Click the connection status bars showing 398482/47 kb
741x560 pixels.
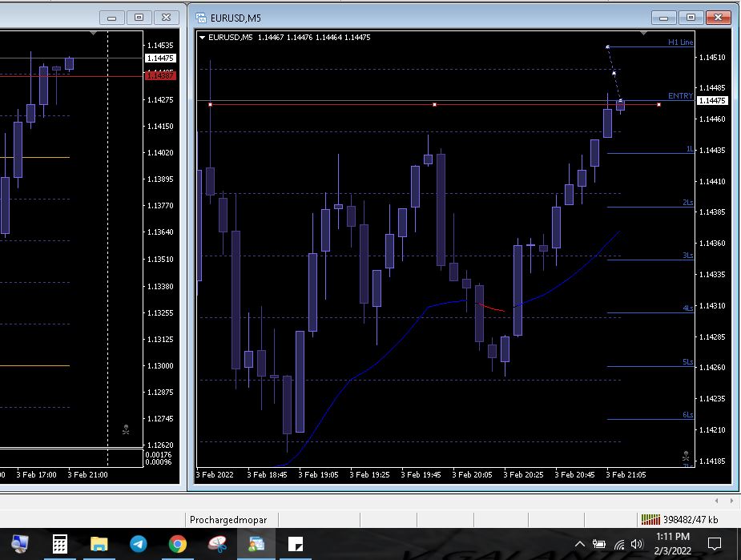(651, 519)
